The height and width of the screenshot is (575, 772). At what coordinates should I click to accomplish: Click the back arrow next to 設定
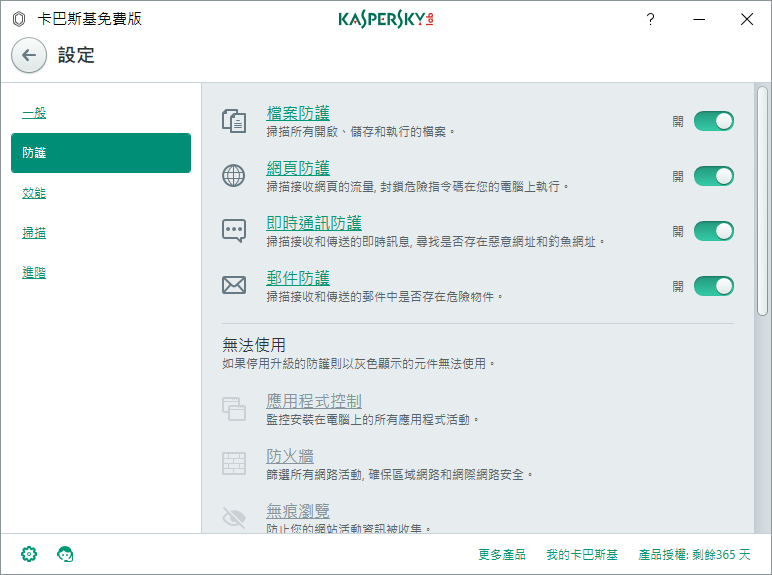(x=28, y=56)
